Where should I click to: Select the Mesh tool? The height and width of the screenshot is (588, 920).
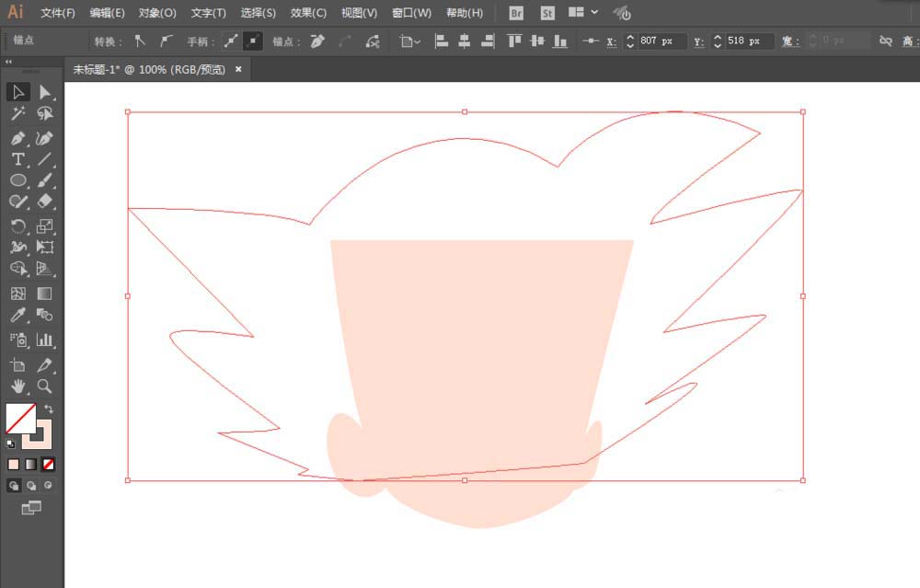(18, 294)
